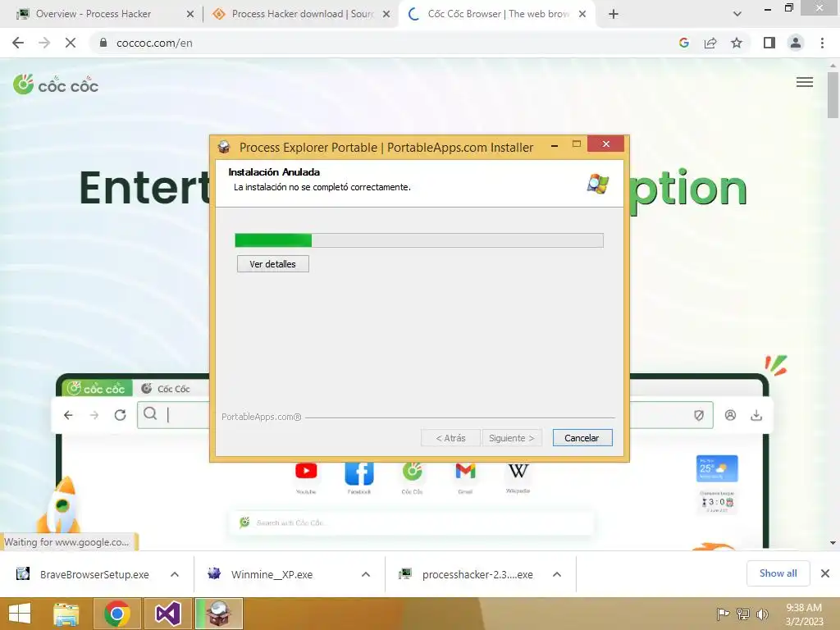Image resolution: width=840 pixels, height=630 pixels.
Task: Expand options for Winmine__XP.exe
Action: point(366,574)
